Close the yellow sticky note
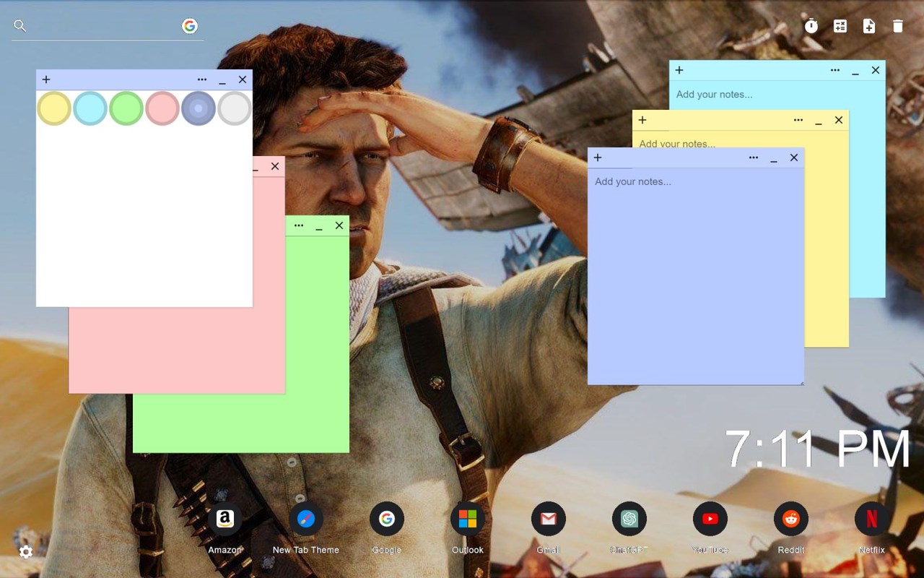The height and width of the screenshot is (578, 924). (x=839, y=120)
